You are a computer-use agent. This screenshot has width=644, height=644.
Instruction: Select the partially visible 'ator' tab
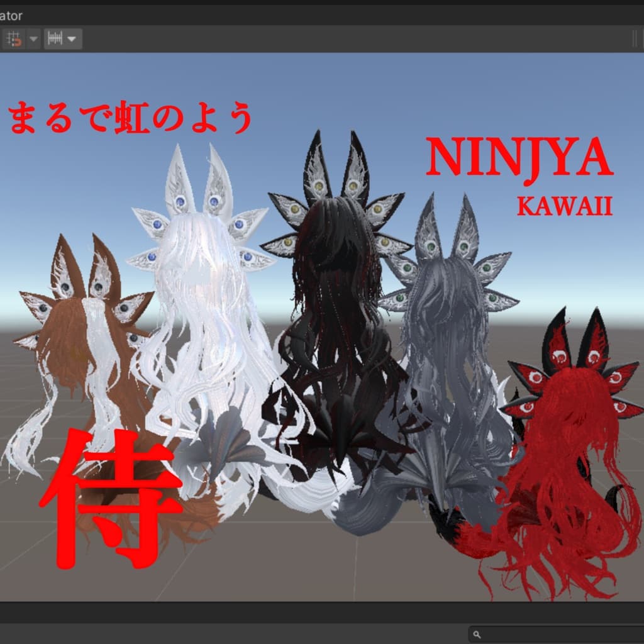click(x=11, y=16)
